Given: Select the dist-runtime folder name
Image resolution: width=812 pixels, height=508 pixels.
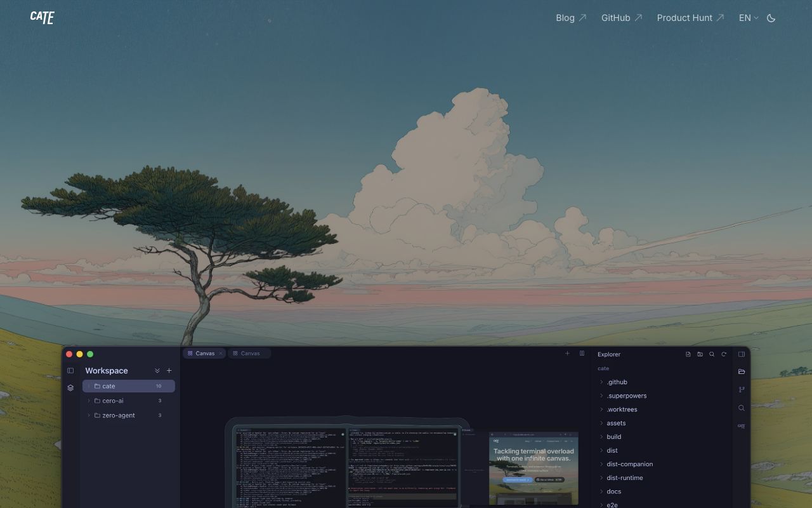Looking at the screenshot, I should click(x=625, y=478).
